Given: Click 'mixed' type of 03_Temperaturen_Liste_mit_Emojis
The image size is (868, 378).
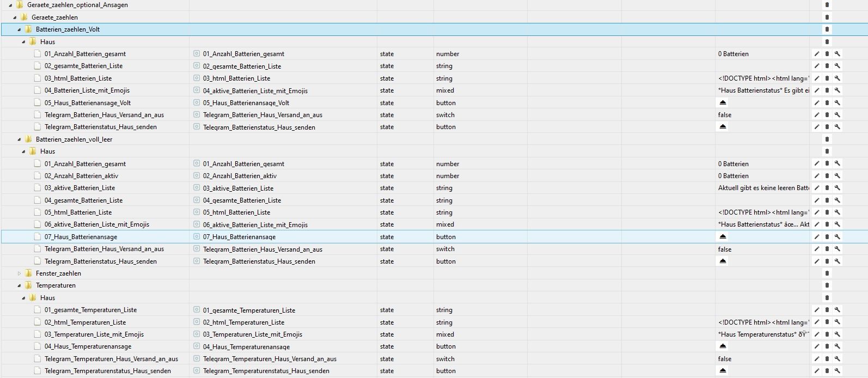Looking at the screenshot, I should pos(445,334).
